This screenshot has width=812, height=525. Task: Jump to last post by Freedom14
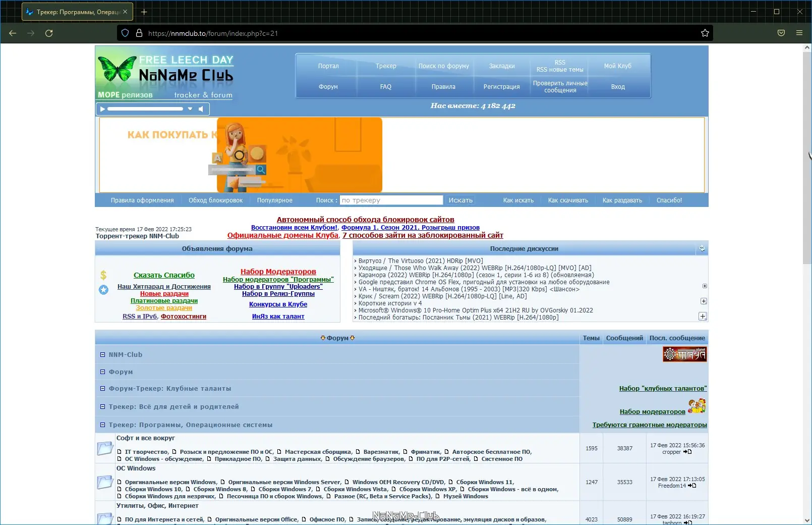coord(691,486)
